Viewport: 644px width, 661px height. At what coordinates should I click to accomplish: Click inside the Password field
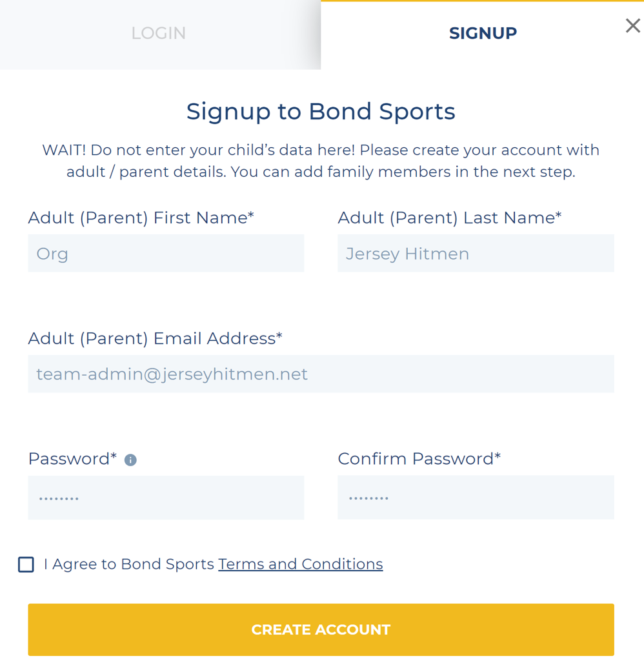coord(166,498)
